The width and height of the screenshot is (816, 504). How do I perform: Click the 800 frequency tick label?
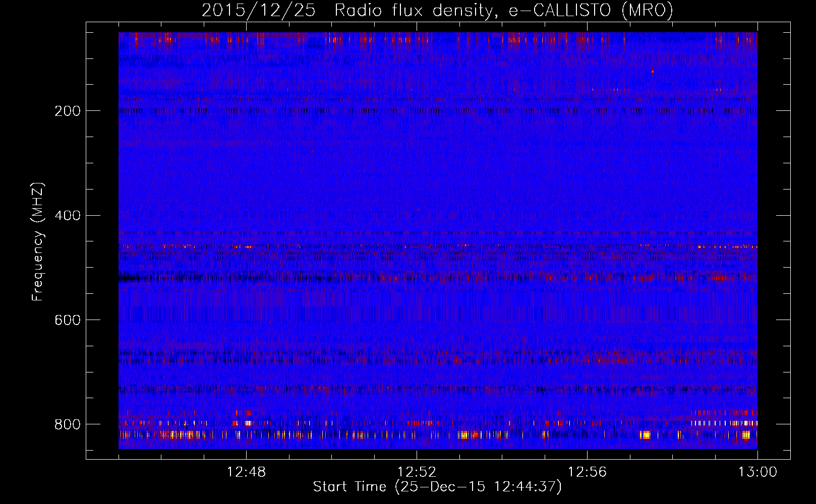coord(67,424)
